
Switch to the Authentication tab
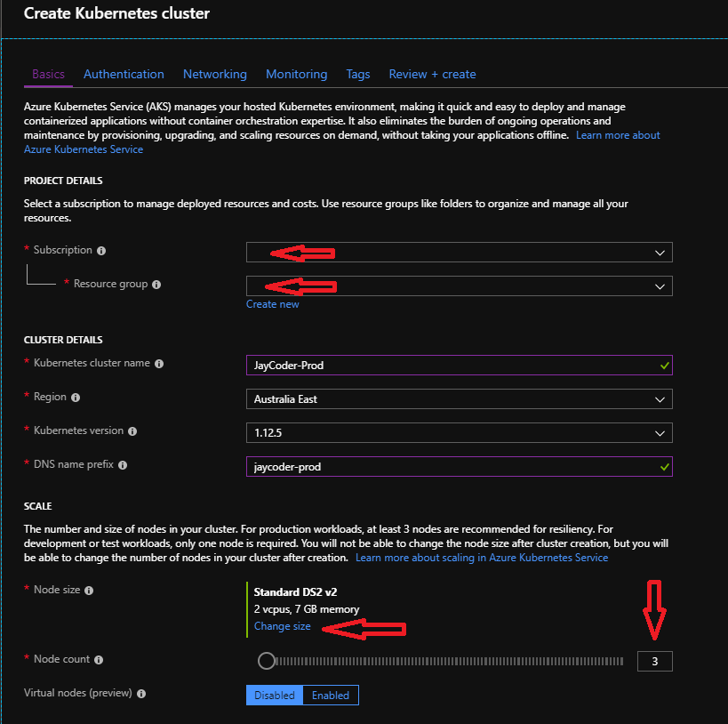click(x=124, y=75)
